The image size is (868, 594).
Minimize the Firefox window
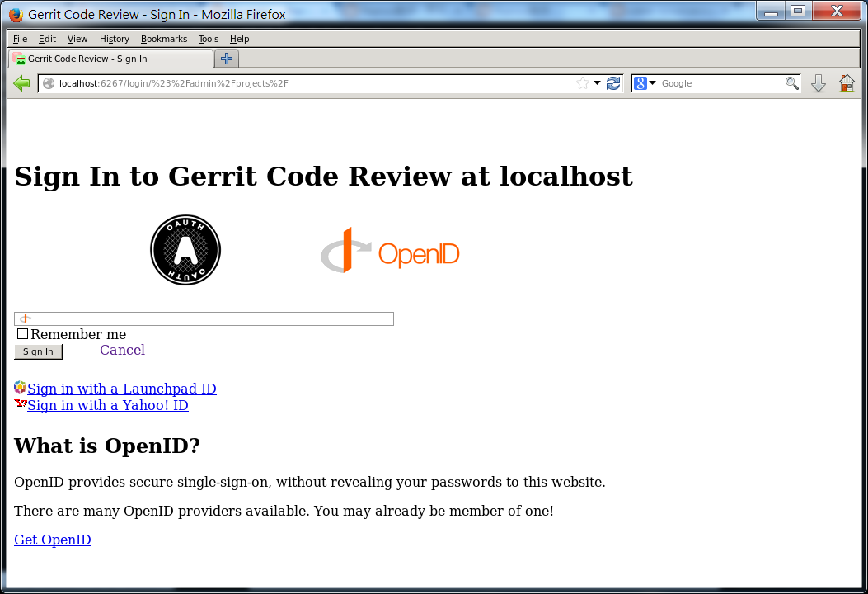point(771,11)
